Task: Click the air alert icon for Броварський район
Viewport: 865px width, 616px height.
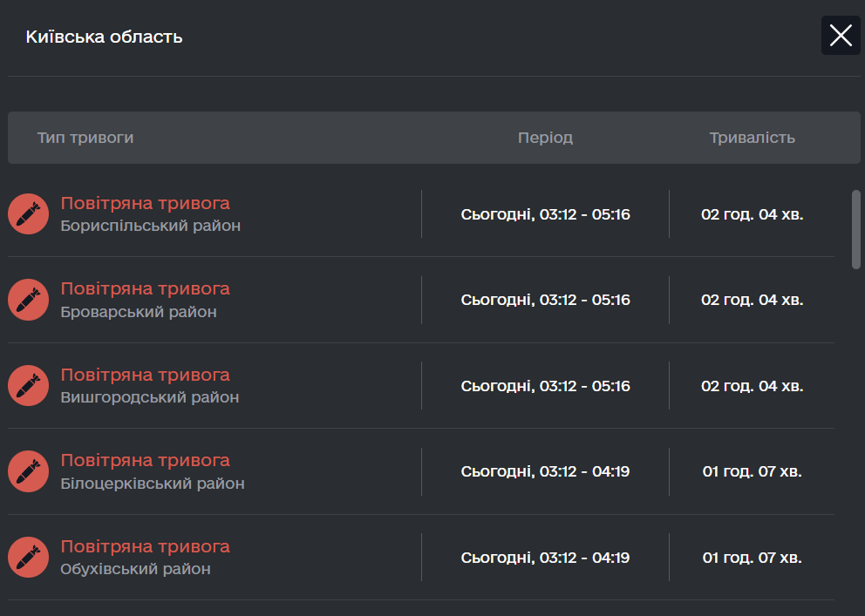Action: [28, 300]
